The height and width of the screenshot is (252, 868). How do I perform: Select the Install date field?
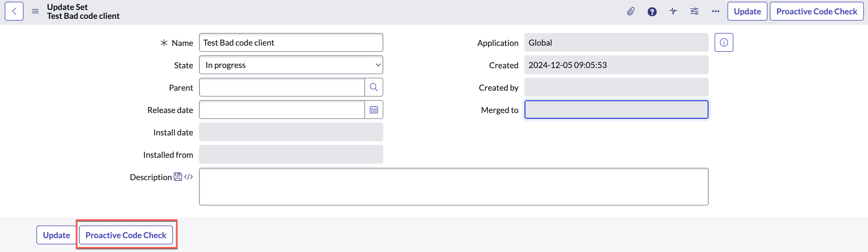pyautogui.click(x=291, y=132)
